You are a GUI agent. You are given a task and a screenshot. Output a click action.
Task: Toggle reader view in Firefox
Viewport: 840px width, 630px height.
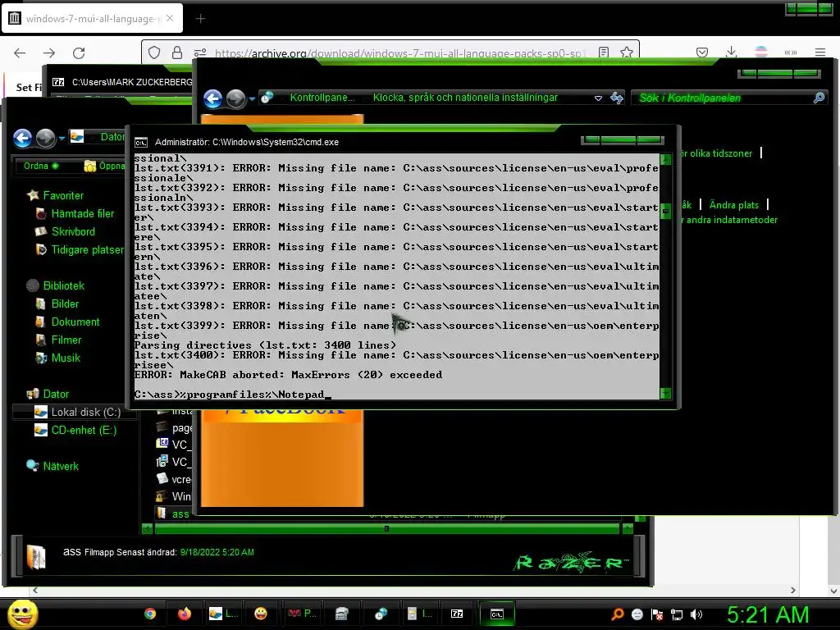point(604,52)
